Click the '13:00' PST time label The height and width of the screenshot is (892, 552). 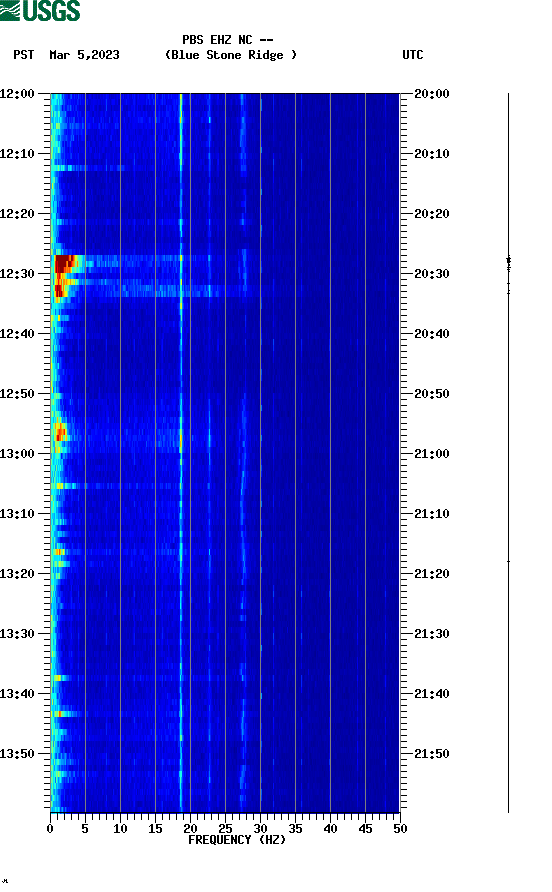tap(17, 454)
